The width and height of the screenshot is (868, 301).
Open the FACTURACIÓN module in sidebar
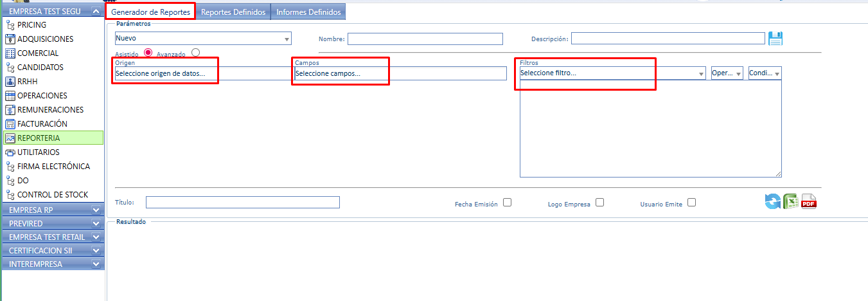[42, 124]
